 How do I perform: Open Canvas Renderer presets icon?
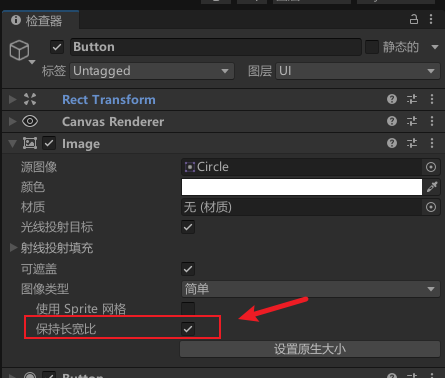click(x=412, y=121)
